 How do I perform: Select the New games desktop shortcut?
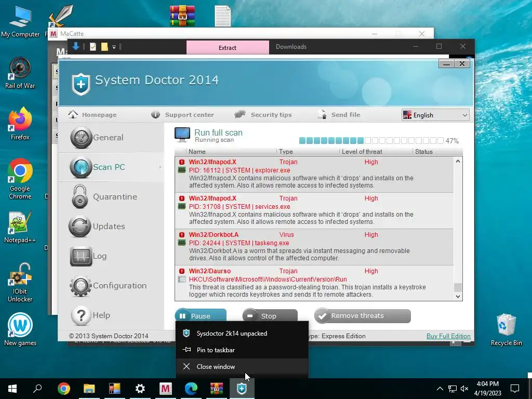tap(20, 329)
